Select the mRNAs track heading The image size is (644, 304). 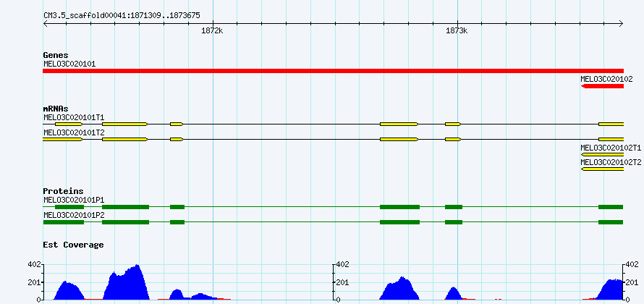point(56,109)
